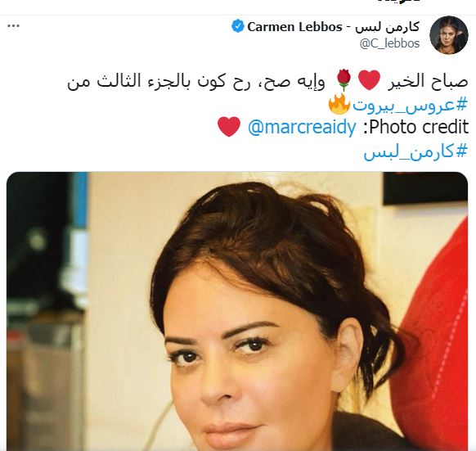Screen dimensions: 476x451
Task: Click the cut-off bold heading at top
Action: [x=399, y=2]
